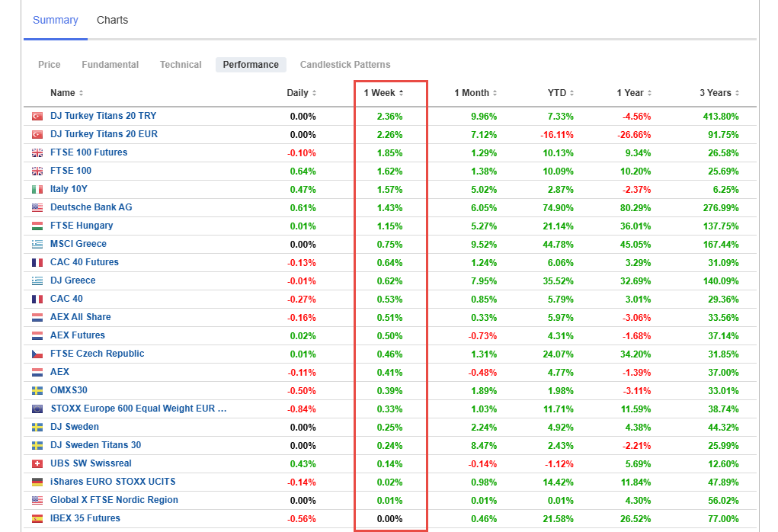The image size is (778, 532).
Task: Open the FTSE 100 index link
Action: [71, 171]
